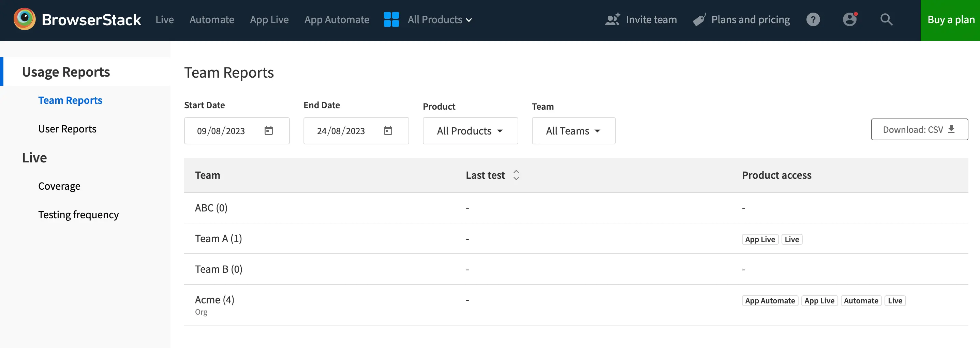Open the user account profile icon
The image size is (980, 348).
tap(849, 20)
